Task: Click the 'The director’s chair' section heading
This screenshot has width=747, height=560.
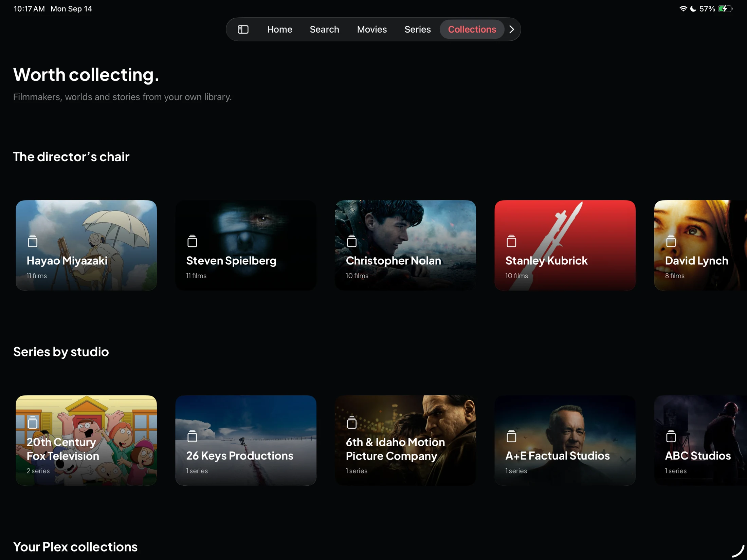Action: (71, 156)
